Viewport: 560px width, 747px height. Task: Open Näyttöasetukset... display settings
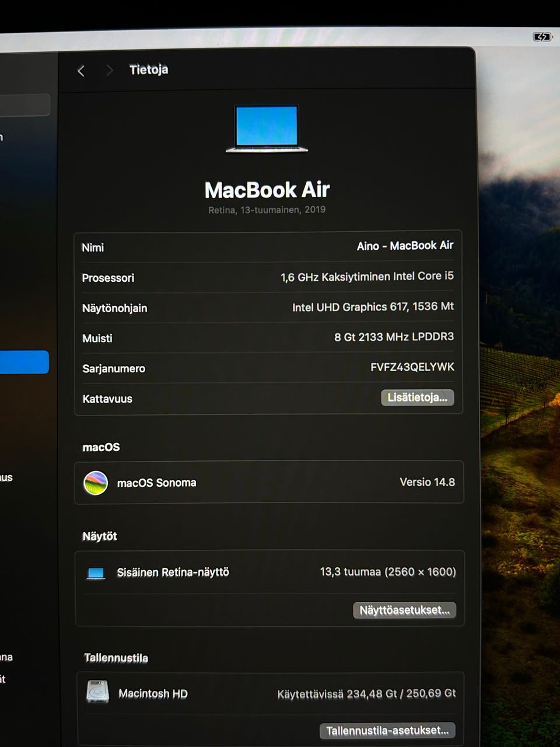pos(404,610)
